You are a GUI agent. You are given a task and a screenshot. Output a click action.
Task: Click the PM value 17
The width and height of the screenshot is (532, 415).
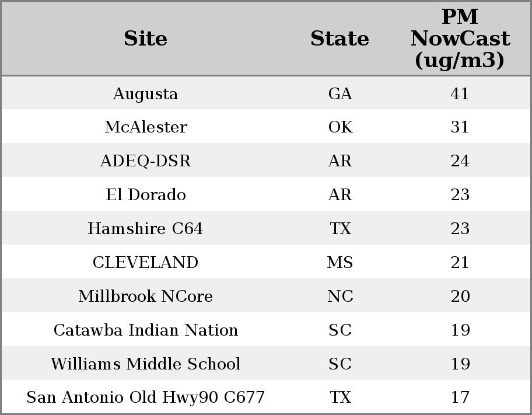pyautogui.click(x=460, y=397)
